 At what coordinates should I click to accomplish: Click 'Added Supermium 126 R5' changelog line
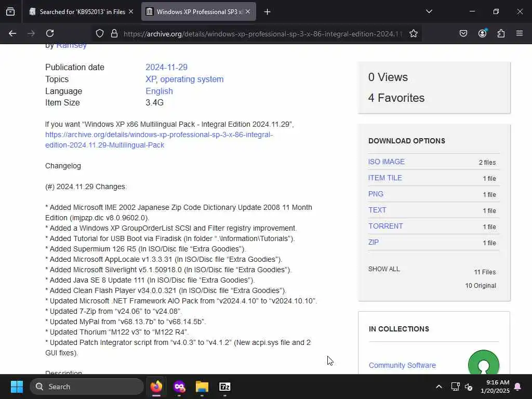145,249
